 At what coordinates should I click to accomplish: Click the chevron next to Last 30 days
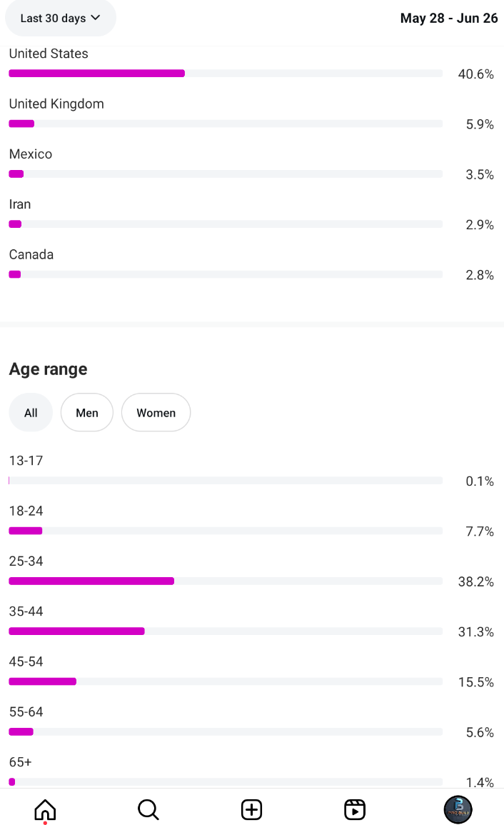(x=95, y=17)
